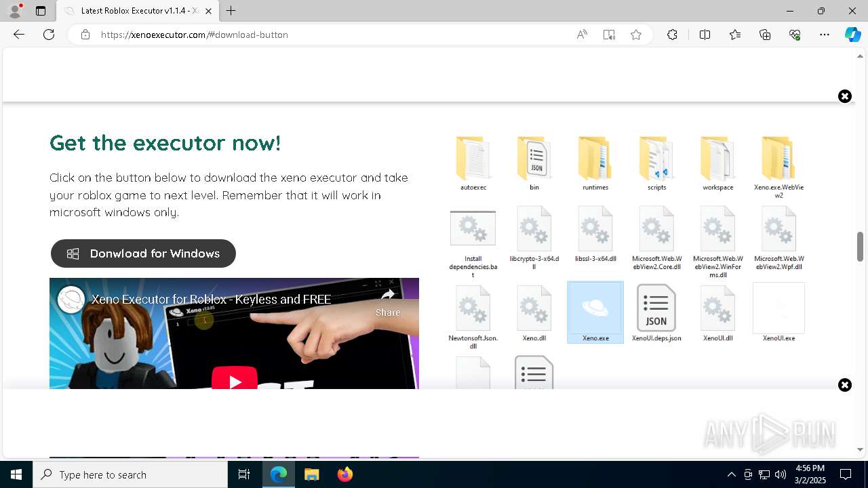Click the YouTube channel avatar on video
Image resolution: width=868 pixels, height=488 pixels.
(71, 300)
